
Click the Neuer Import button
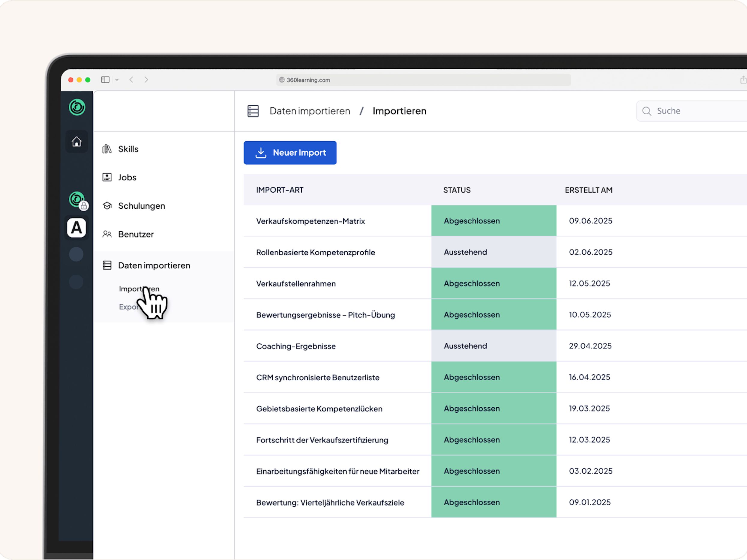click(x=290, y=153)
